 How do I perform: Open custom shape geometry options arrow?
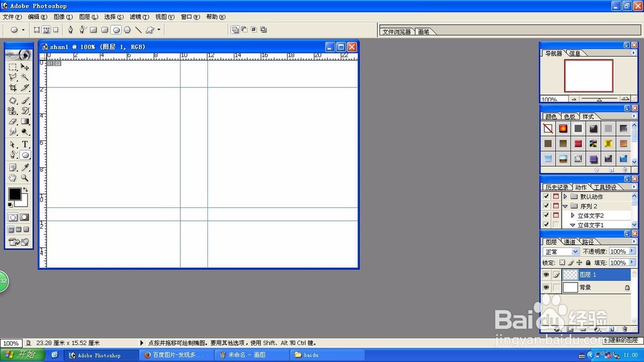tap(159, 30)
